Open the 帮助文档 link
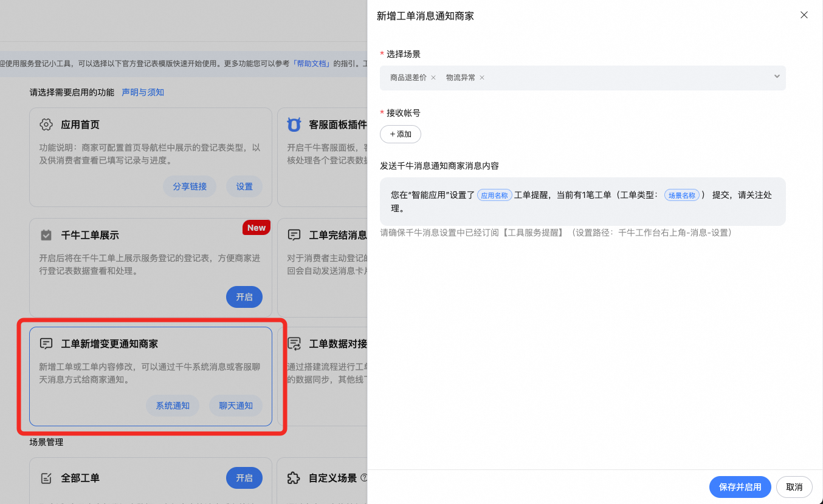The image size is (823, 504). click(x=311, y=63)
